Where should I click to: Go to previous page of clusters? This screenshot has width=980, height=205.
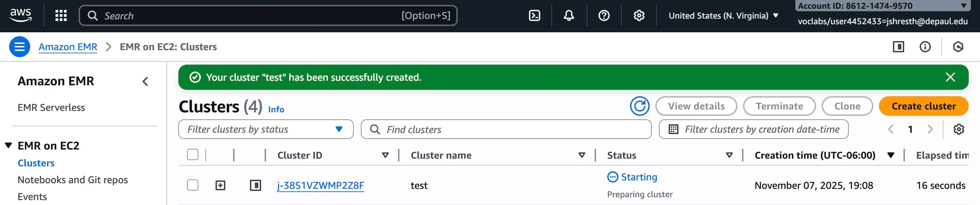[890, 129]
